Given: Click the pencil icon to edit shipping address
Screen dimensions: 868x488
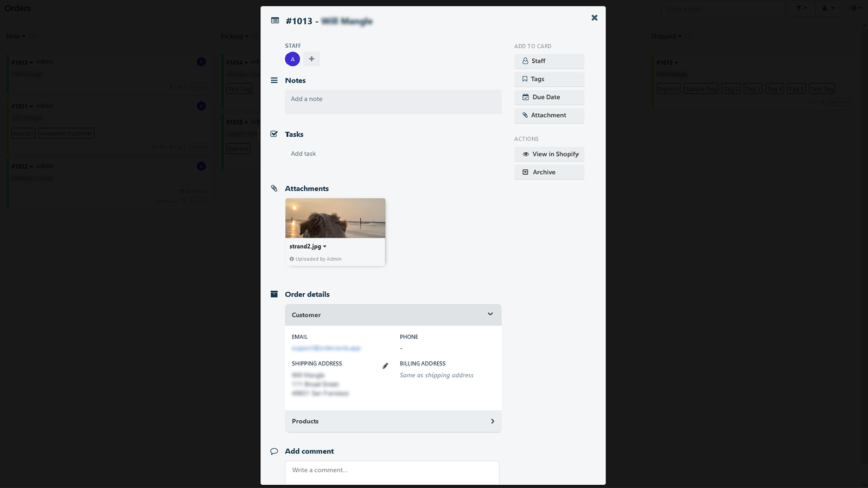Looking at the screenshot, I should tap(385, 366).
